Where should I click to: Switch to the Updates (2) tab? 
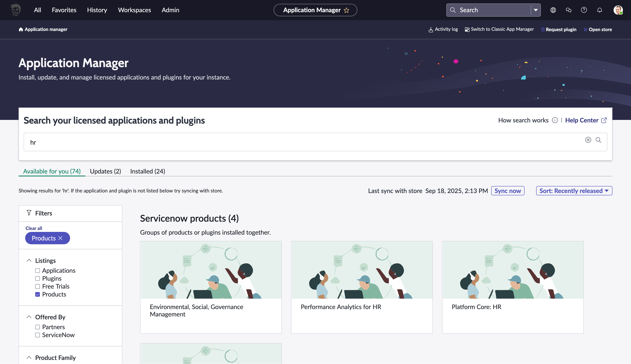[x=105, y=171]
